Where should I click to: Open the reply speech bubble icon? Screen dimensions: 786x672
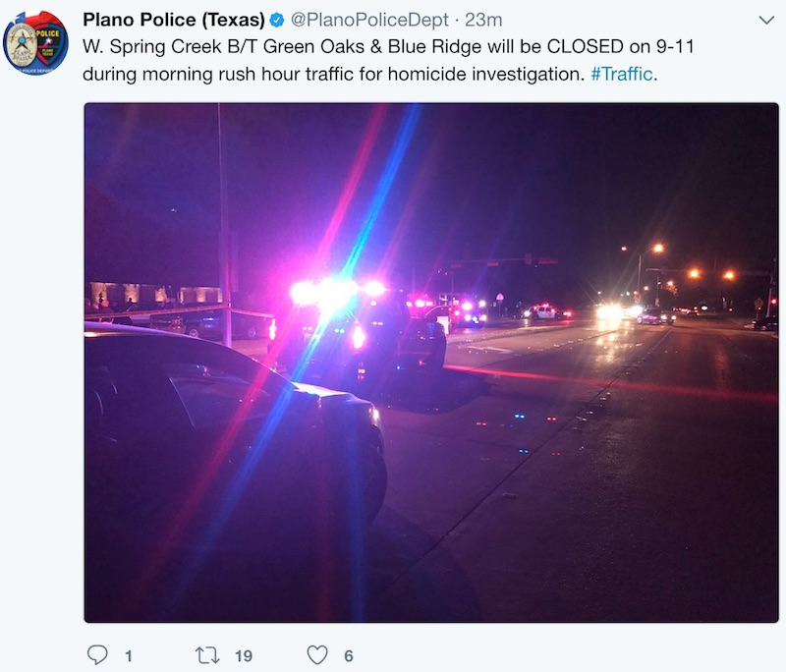tap(97, 654)
